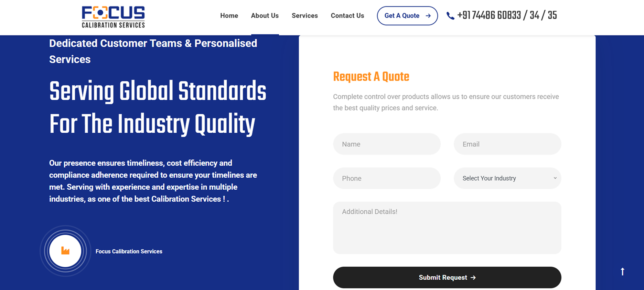Click the phone handset icon
This screenshot has width=644, height=290.
(450, 16)
